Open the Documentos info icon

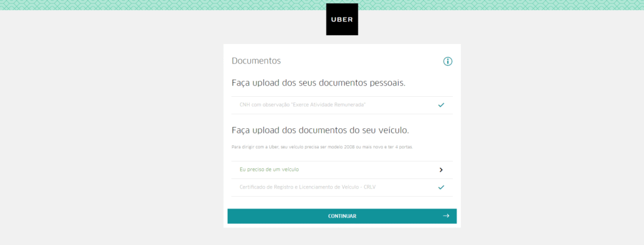click(447, 62)
